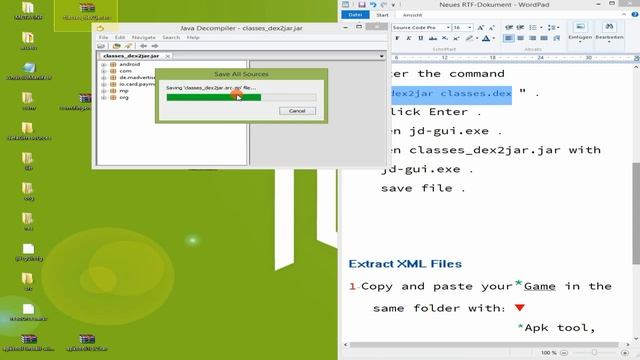Click the Save All Sources progress bar
This screenshot has width=640, height=360.
pyautogui.click(x=241, y=97)
